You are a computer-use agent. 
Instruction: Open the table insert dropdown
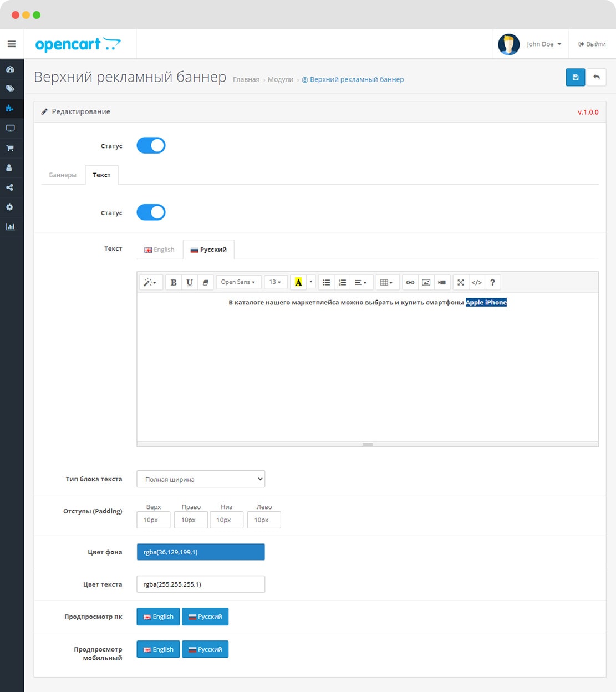[x=387, y=282]
